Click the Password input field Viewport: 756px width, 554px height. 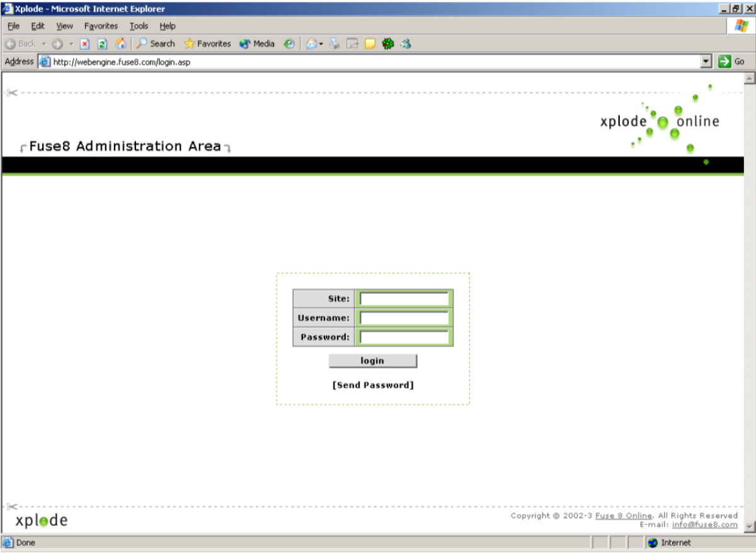tap(404, 337)
